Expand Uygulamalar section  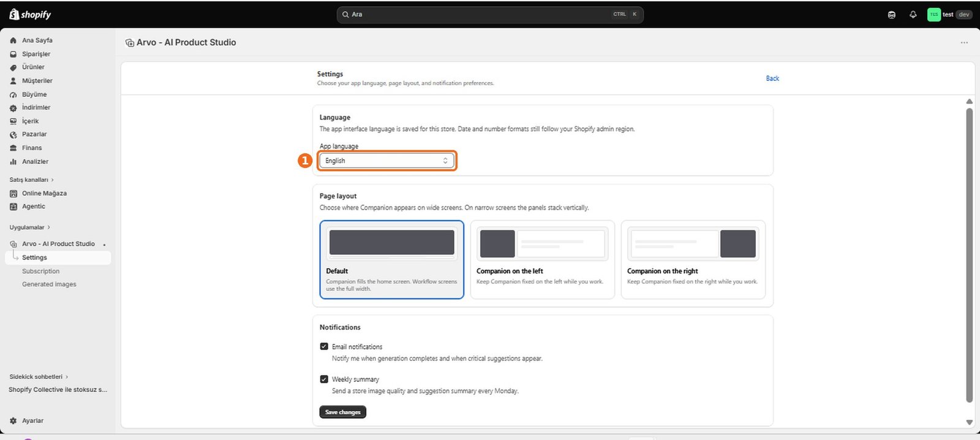(30, 227)
